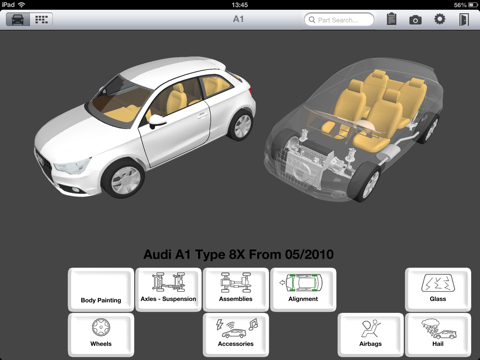Open the Accessories category
Viewport: 480px width, 360px height.
coord(236,335)
